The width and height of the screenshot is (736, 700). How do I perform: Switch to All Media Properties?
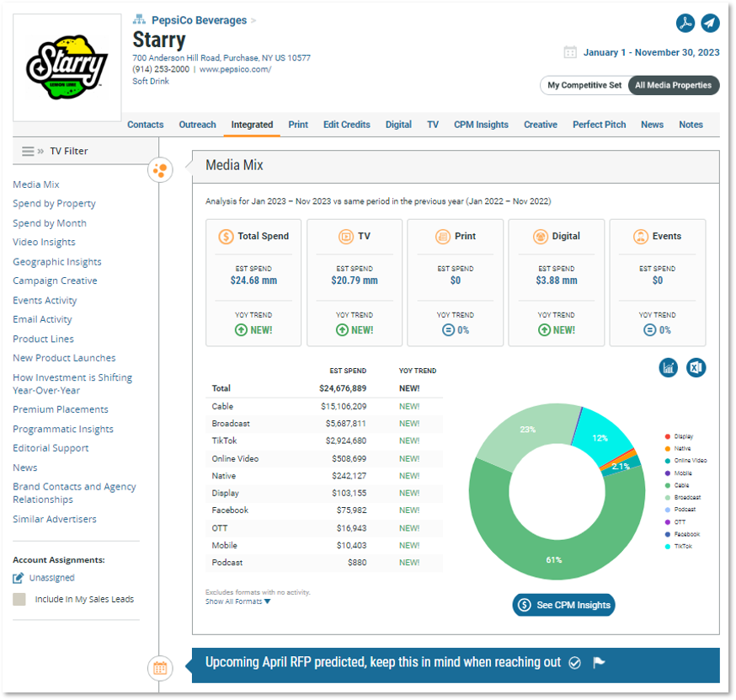coord(673,85)
